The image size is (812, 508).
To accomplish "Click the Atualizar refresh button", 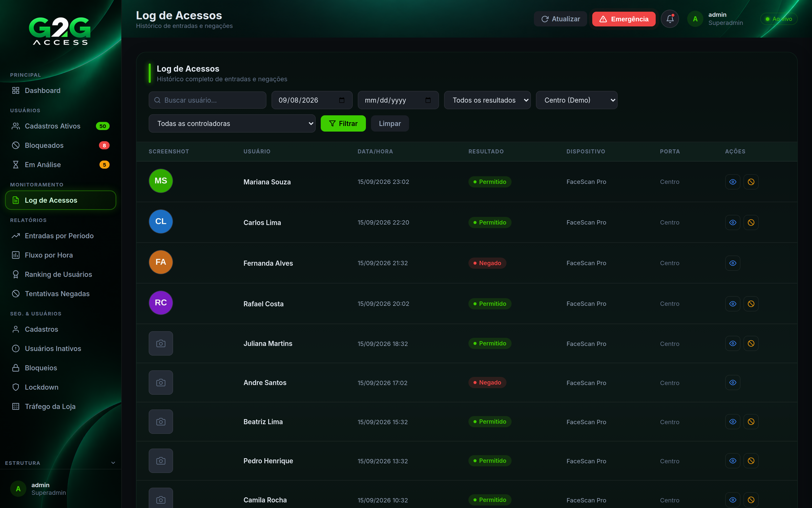I will 560,19.
